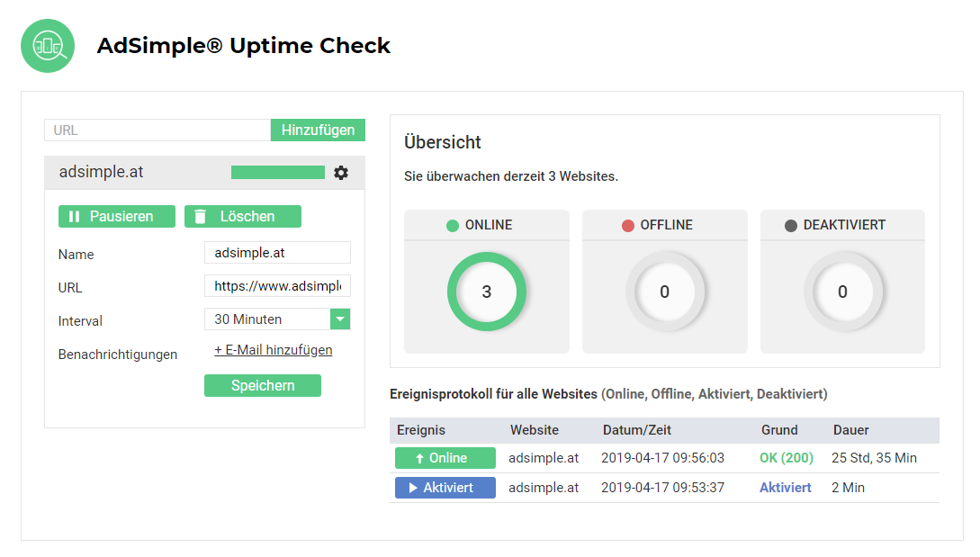Delete website with the Löschen button
980x557 pixels.
(x=242, y=217)
